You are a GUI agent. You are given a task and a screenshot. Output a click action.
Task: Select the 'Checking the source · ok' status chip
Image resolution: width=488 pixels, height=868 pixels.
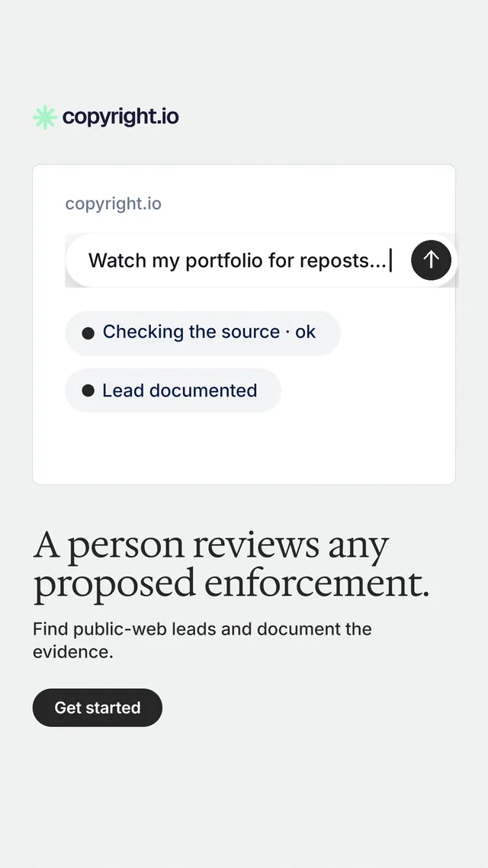[203, 333]
